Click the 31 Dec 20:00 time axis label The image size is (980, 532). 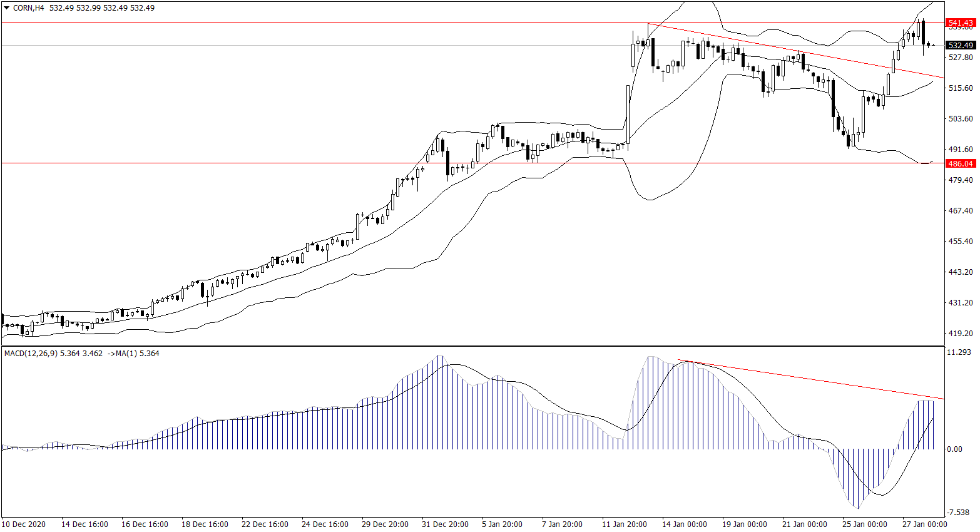(445, 524)
